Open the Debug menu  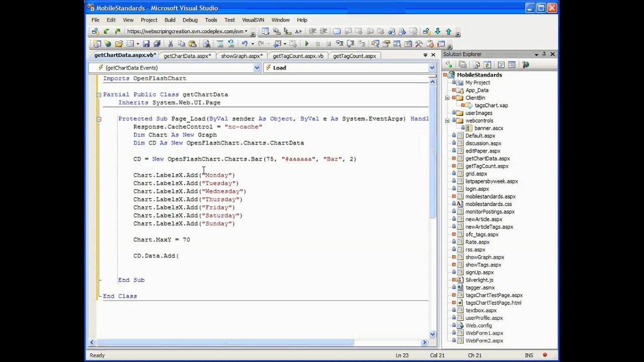click(x=190, y=20)
